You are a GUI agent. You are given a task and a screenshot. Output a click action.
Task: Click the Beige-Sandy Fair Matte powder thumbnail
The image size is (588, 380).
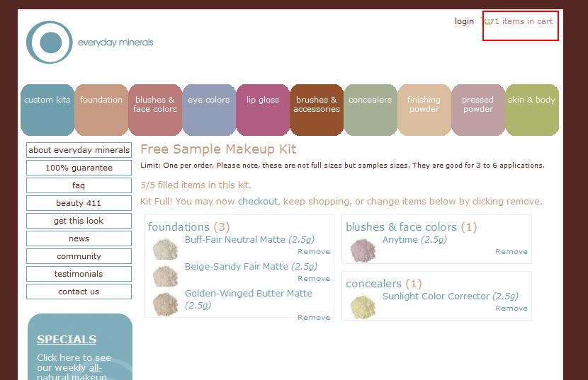pos(165,276)
